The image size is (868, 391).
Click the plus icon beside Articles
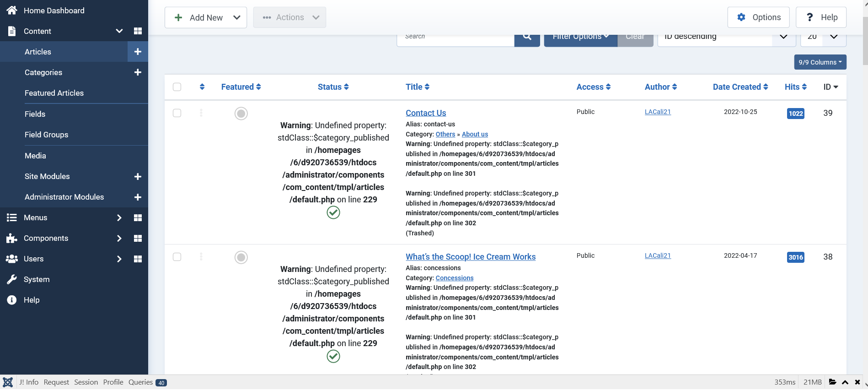coord(138,52)
